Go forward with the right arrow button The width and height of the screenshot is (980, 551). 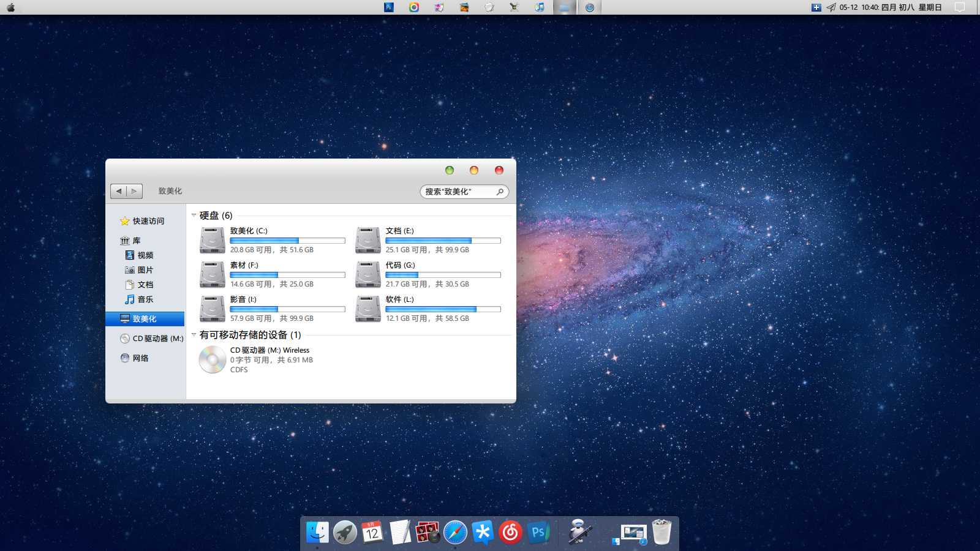tap(135, 191)
